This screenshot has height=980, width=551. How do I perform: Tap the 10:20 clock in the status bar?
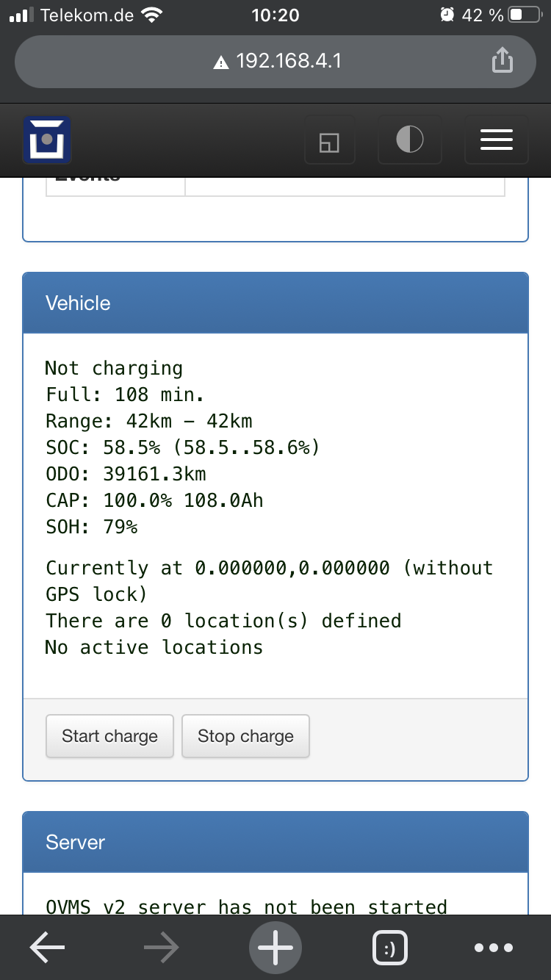pos(275,15)
